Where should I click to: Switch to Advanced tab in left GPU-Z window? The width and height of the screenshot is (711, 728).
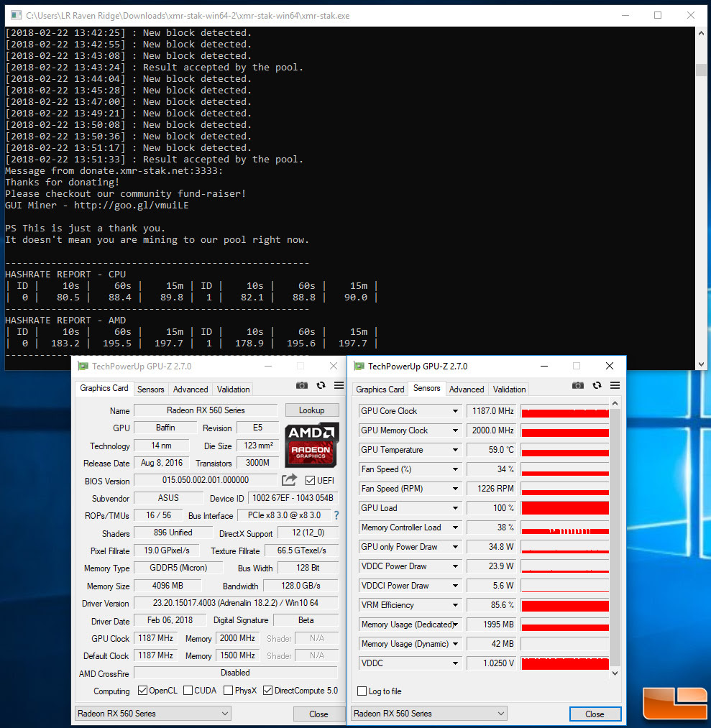click(x=191, y=390)
